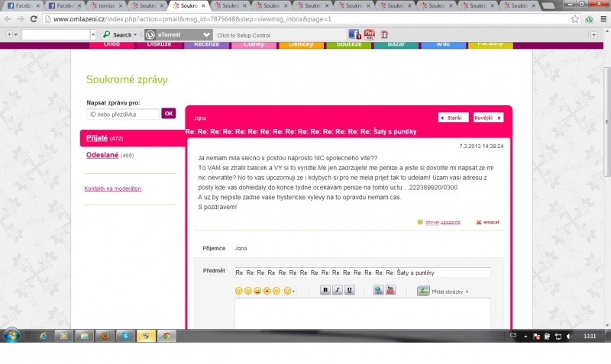Bookmark page with the star icon

coord(574,18)
